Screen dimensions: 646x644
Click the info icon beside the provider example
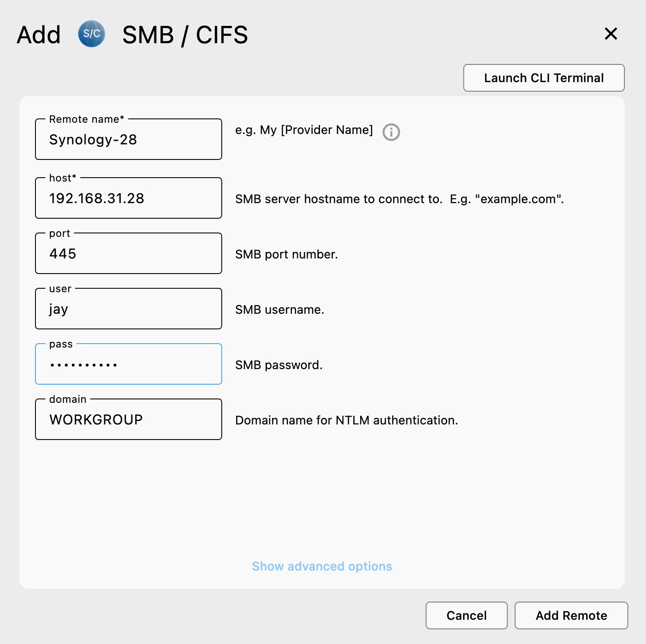[x=391, y=132]
